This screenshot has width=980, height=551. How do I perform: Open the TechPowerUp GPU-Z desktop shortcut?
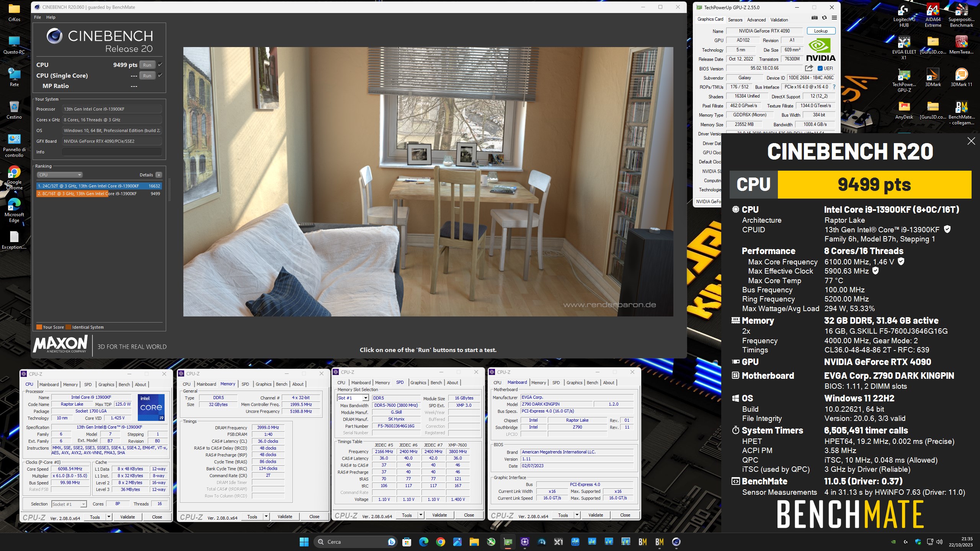point(904,80)
